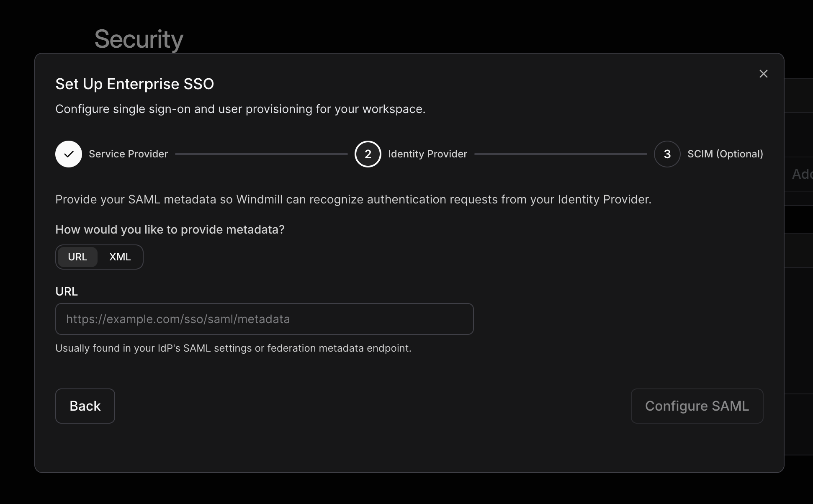Click the numbered circle showing 3
Image resolution: width=813 pixels, height=504 pixels.
tap(666, 154)
